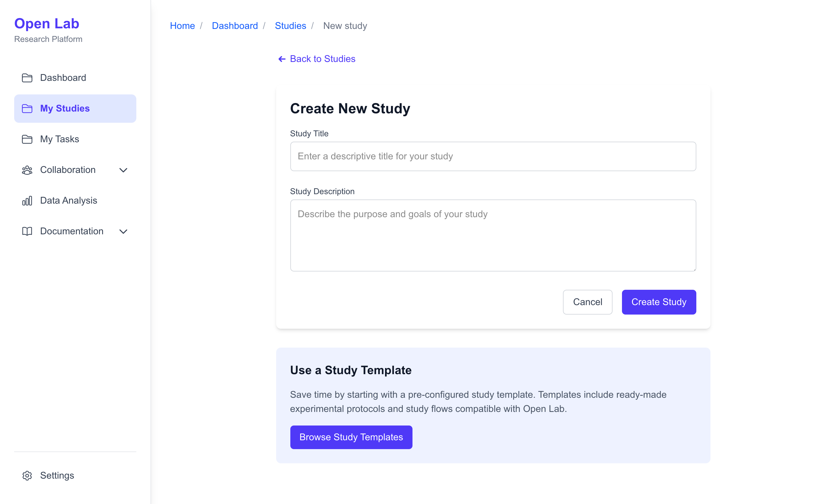This screenshot has height=504, width=835.
Task: Select the Data Analysis bar chart icon
Action: [27, 200]
